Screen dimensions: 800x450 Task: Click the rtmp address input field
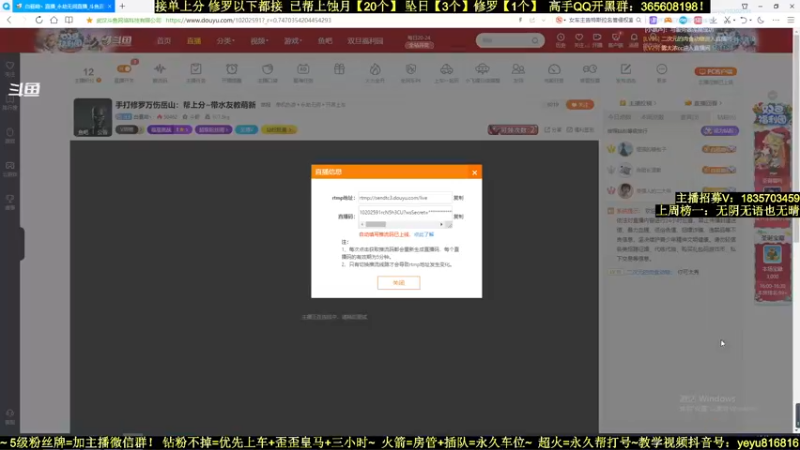[x=405, y=198]
